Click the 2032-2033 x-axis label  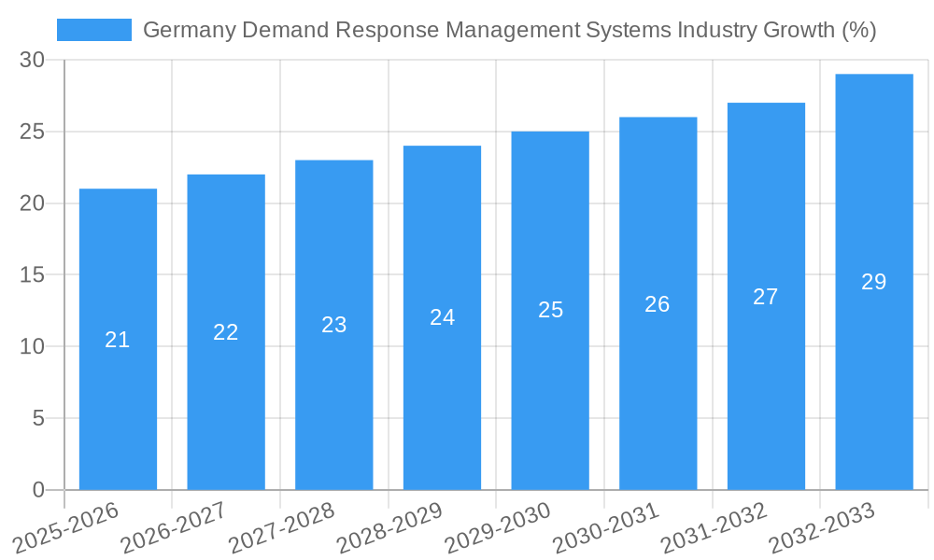822,528
